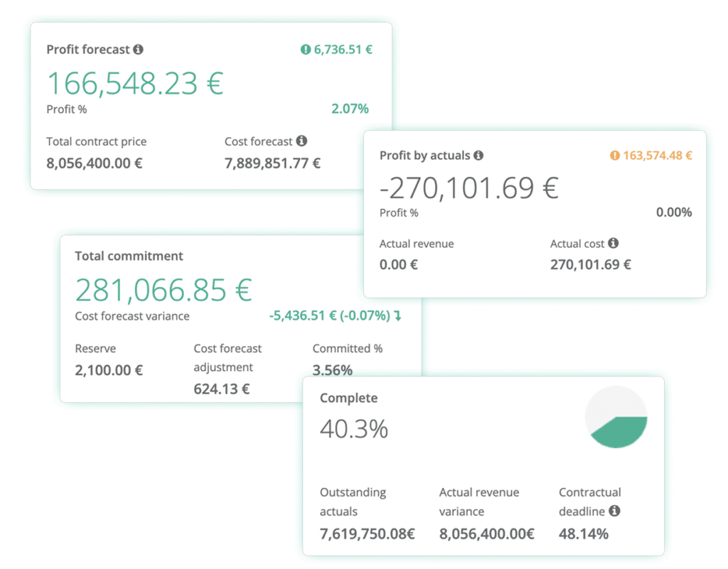Click the downward trend arrow on cost forecast variance
The height and width of the screenshot is (569, 728).
[397, 315]
